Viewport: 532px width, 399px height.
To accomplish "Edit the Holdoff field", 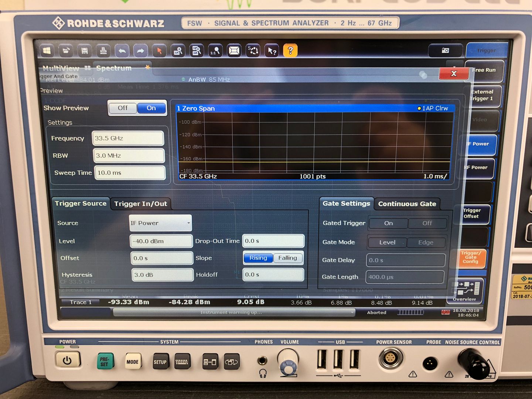I will [273, 274].
